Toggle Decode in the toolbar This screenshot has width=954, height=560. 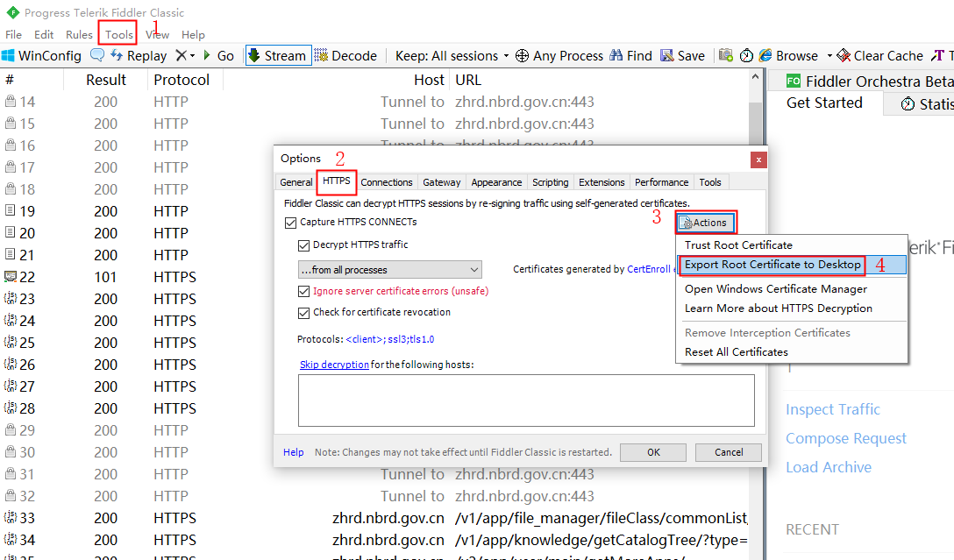click(x=345, y=56)
